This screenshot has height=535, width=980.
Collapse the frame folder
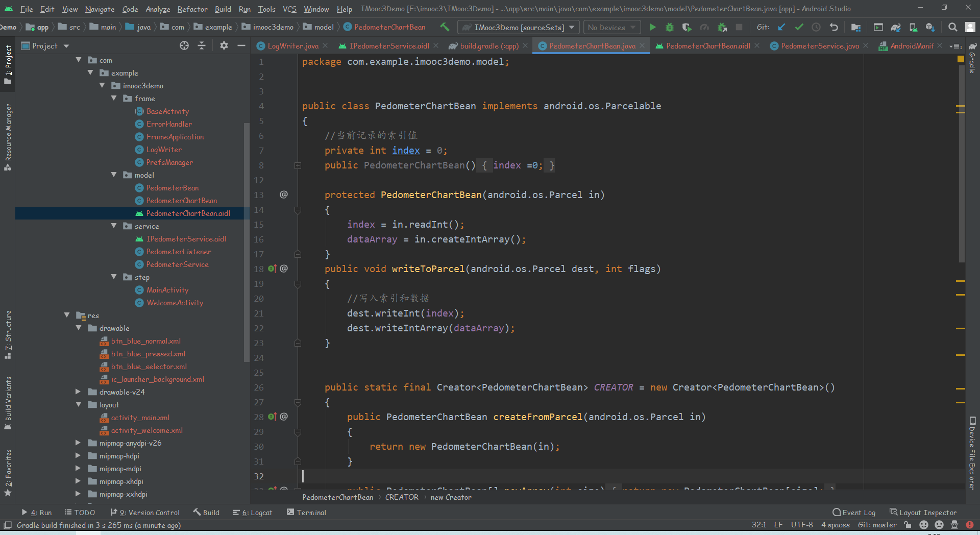pyautogui.click(x=114, y=98)
